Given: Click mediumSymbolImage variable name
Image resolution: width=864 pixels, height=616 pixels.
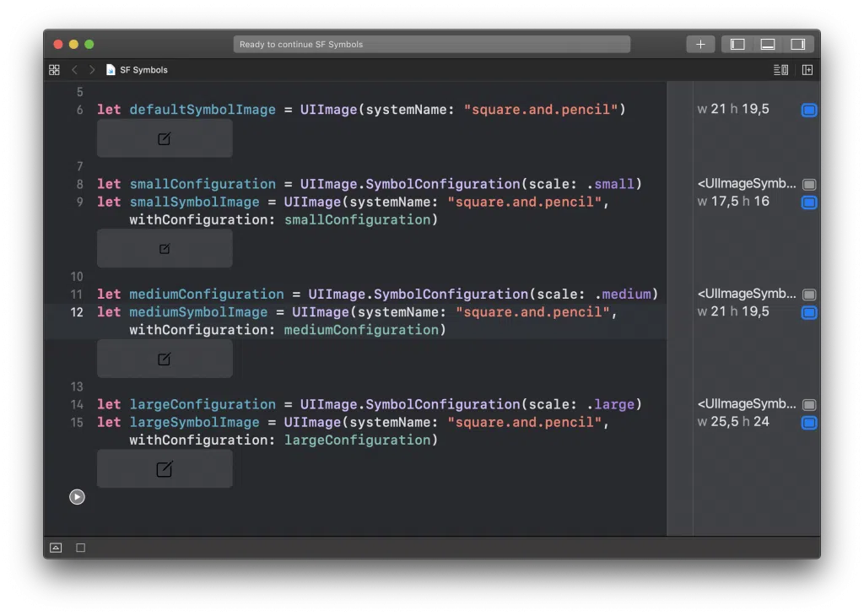Looking at the screenshot, I should point(198,312).
